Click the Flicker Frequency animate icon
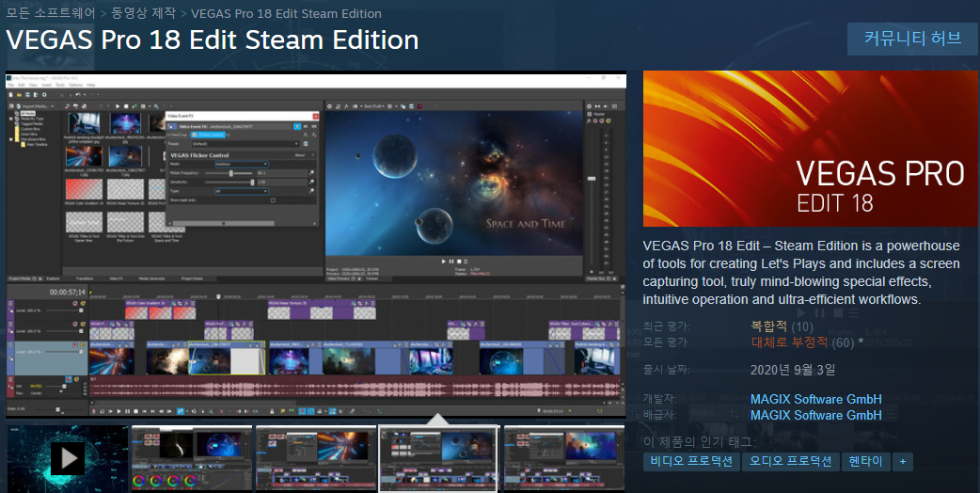This screenshot has height=493, width=980. pos(311,173)
